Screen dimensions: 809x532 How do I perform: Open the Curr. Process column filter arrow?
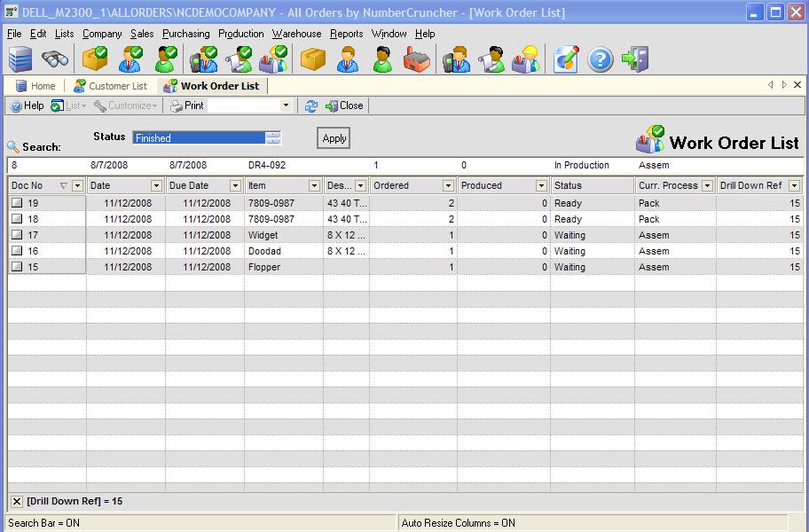coord(707,186)
